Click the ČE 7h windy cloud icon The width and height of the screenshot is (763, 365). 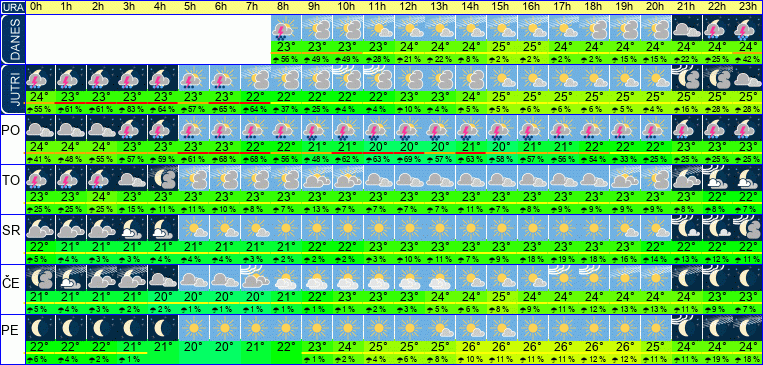pos(255,278)
